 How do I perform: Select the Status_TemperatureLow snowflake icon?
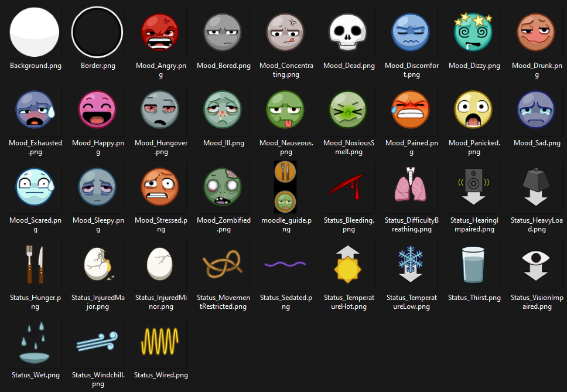(411, 264)
